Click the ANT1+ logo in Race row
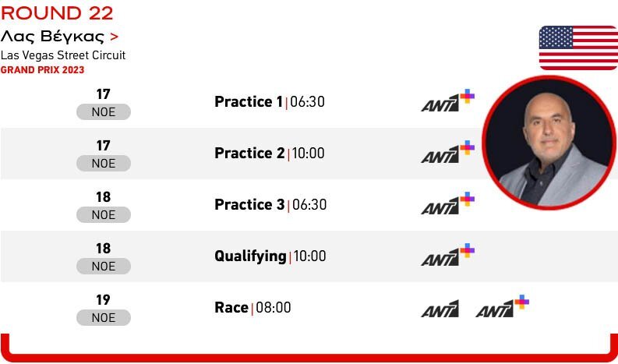This screenshot has height=364, width=618. coord(503,306)
